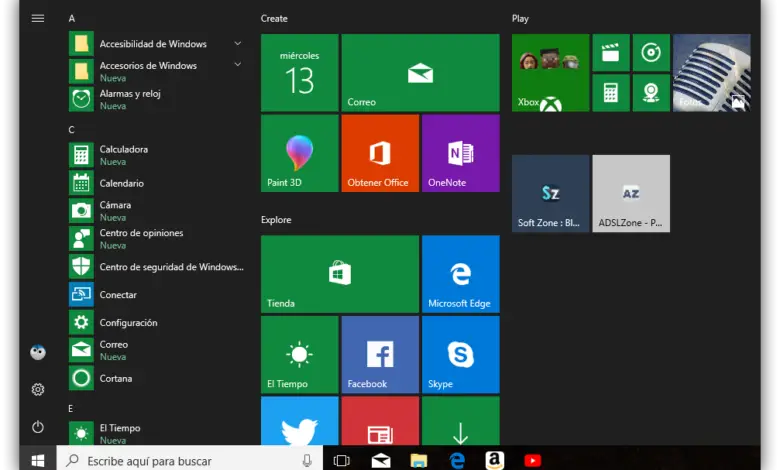Open the Fotos photo tile
Viewport: 780px width, 470px height.
[712, 73]
